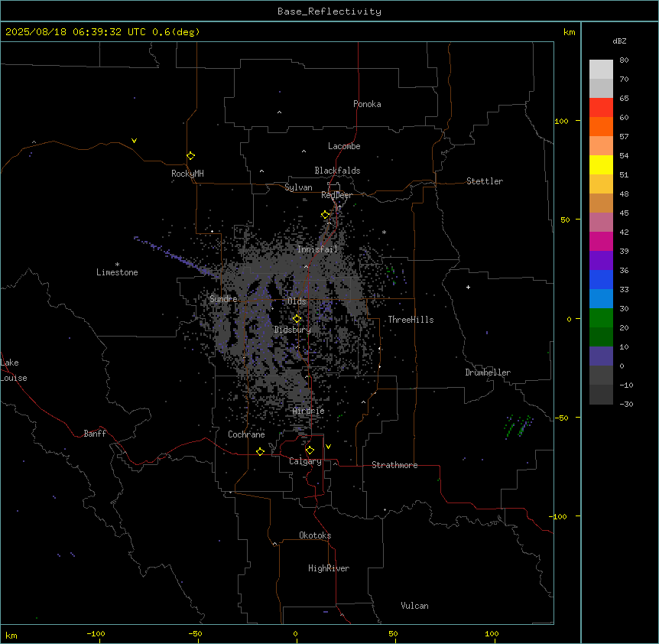This screenshot has height=644, width=659.
Task: Select the Calgary city label
Action: click(x=305, y=461)
